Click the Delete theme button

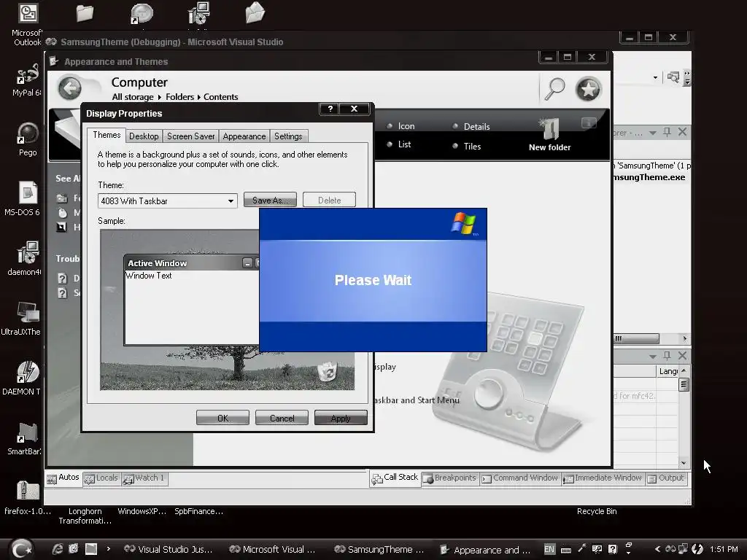click(329, 200)
